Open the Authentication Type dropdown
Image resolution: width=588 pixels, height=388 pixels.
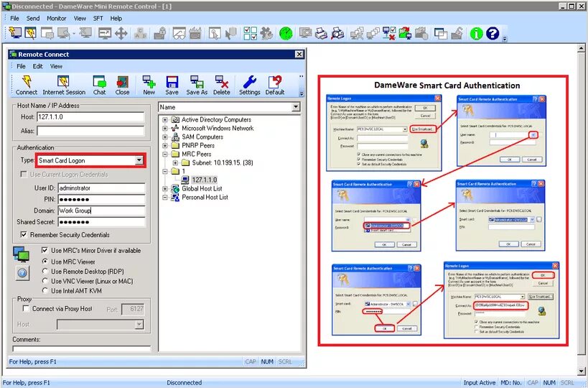tap(139, 160)
